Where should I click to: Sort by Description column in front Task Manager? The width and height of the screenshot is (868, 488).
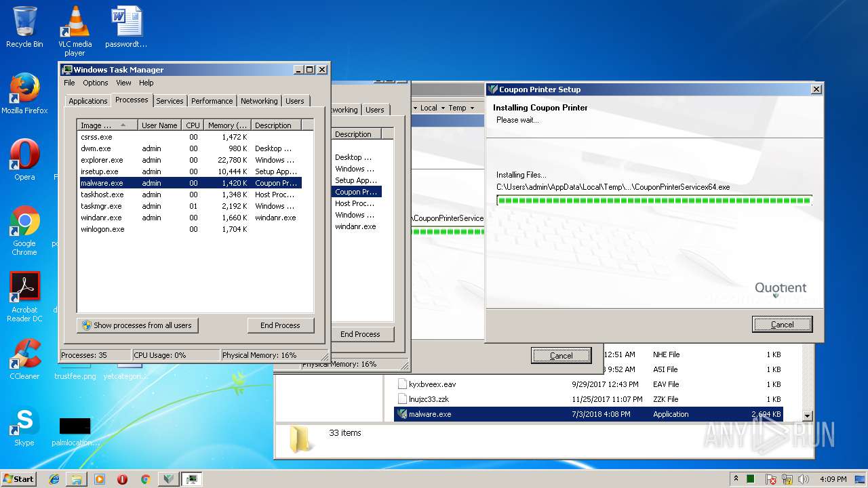pos(276,125)
